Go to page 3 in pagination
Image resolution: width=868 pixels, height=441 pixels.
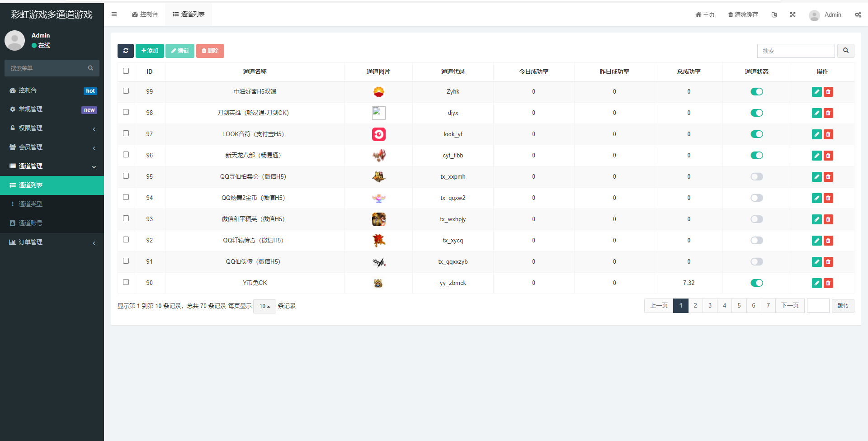[710, 306]
